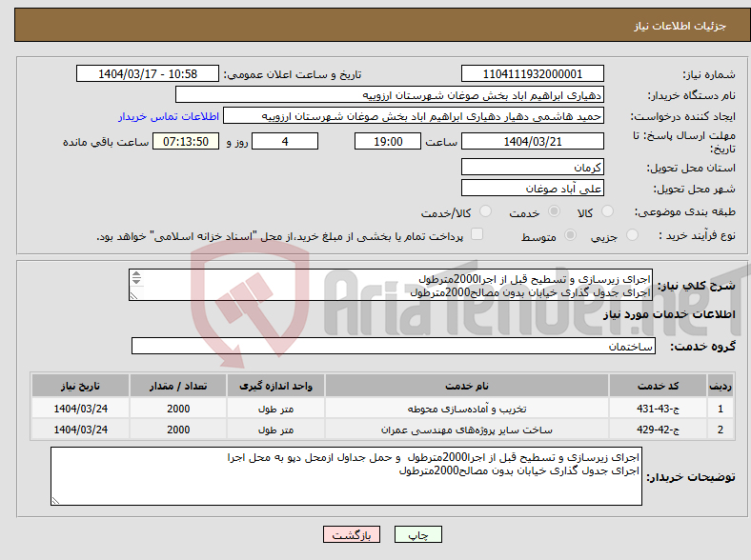Image resolution: width=751 pixels, height=560 pixels.
Task: Toggle the اسناد خزانه اسلامی payment checkbox
Action: (x=477, y=234)
